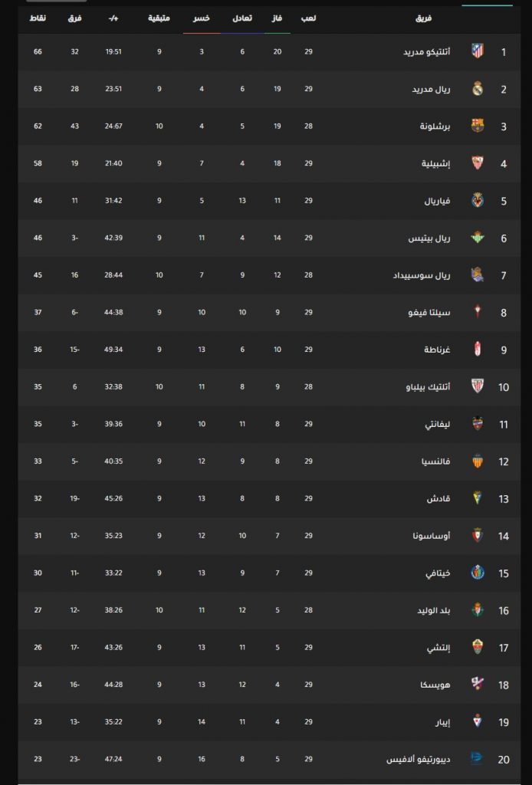Open team link سيلتا فيغو
The height and width of the screenshot is (785, 532).
click(x=429, y=313)
